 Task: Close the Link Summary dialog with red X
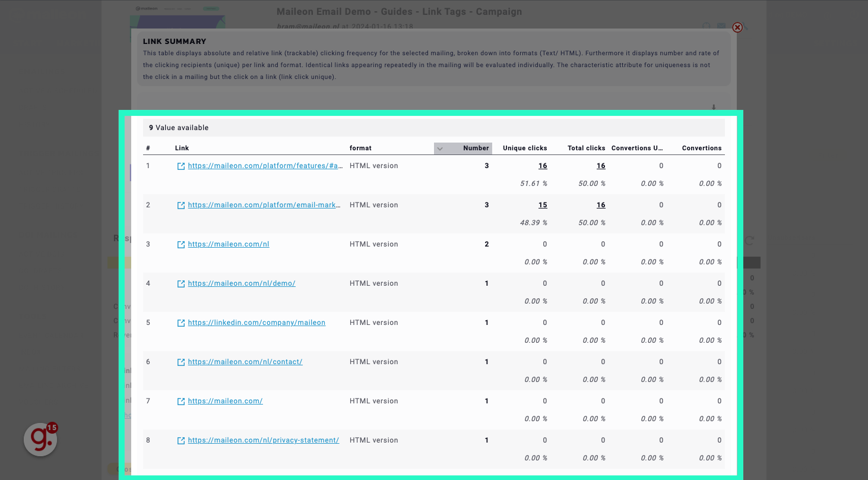(737, 27)
